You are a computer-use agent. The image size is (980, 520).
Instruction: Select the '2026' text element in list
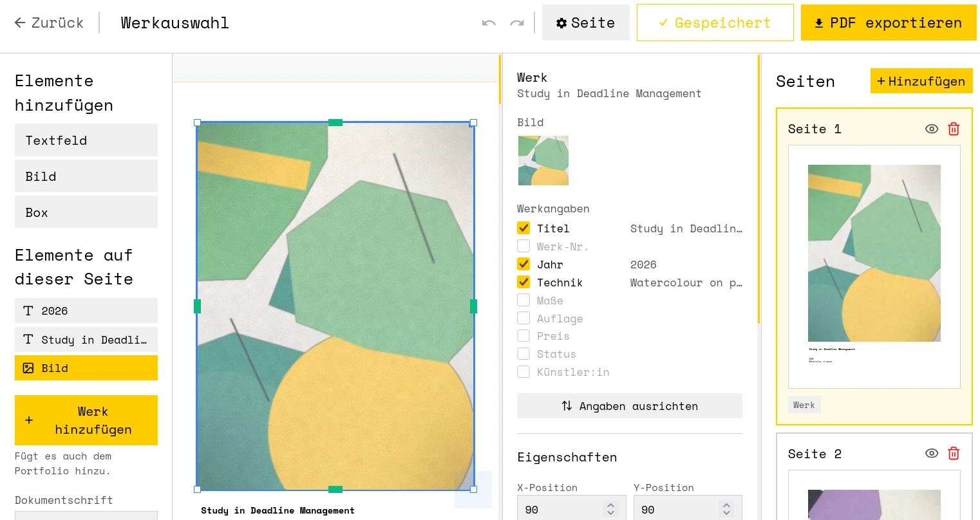86,311
